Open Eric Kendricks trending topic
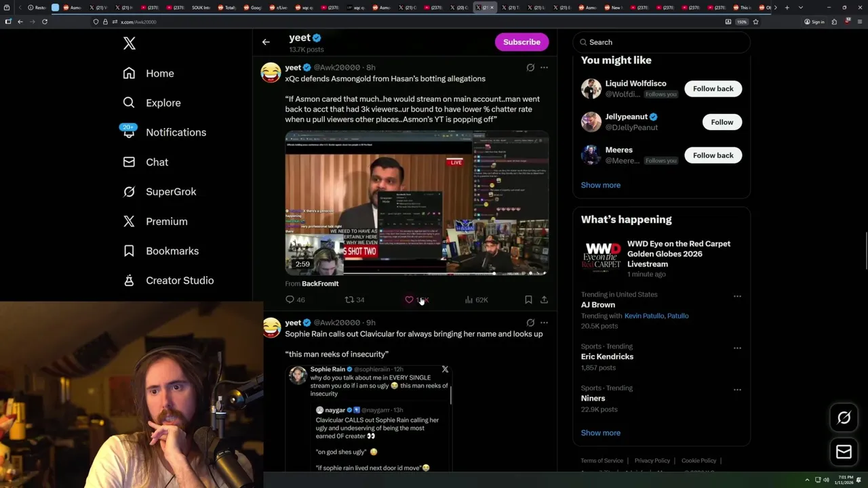Screen dimensions: 868x488 (607, 357)
